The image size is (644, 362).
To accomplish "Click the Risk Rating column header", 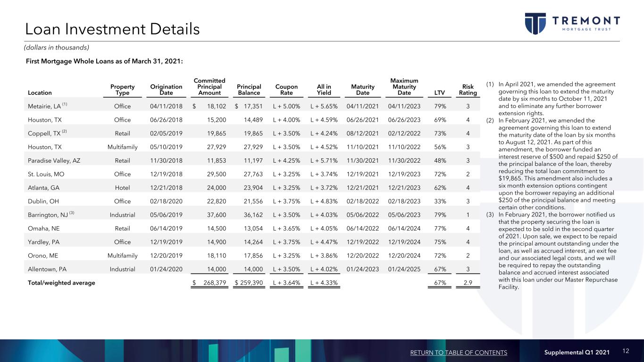I will [x=468, y=90].
